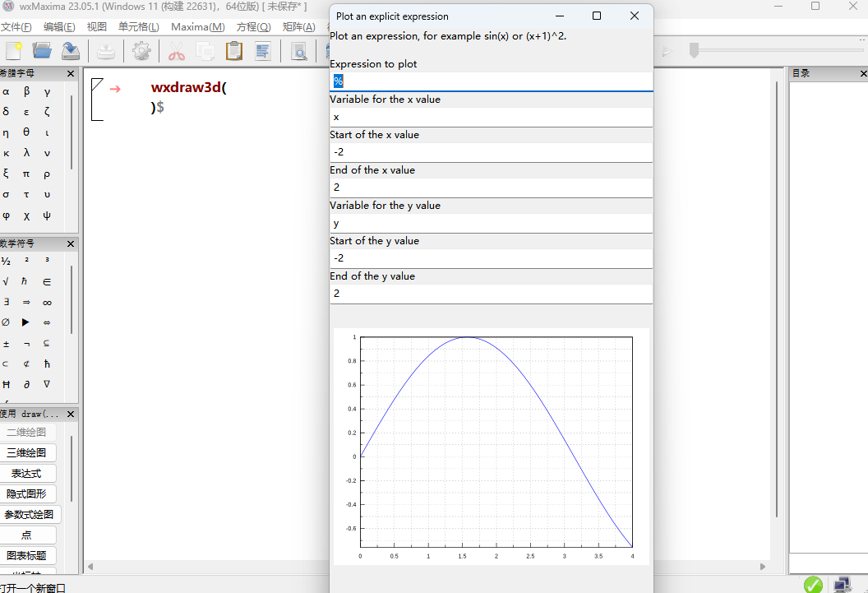
Task: Click the New document toolbar icon
Action: (14, 51)
